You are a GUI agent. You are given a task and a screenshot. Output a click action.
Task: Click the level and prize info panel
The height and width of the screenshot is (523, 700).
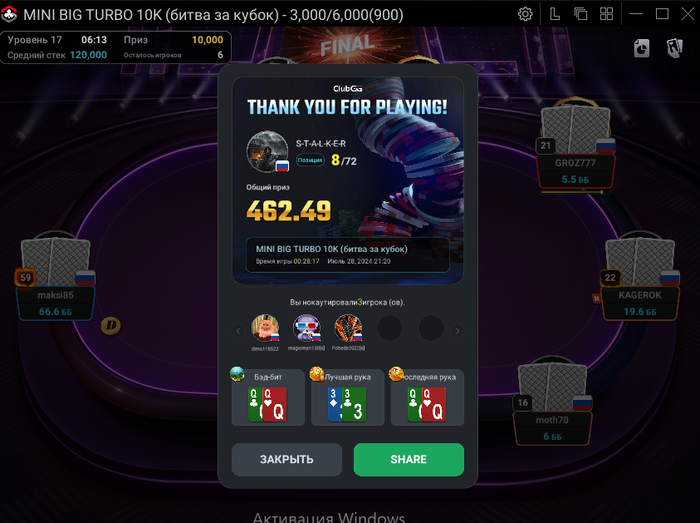click(116, 47)
